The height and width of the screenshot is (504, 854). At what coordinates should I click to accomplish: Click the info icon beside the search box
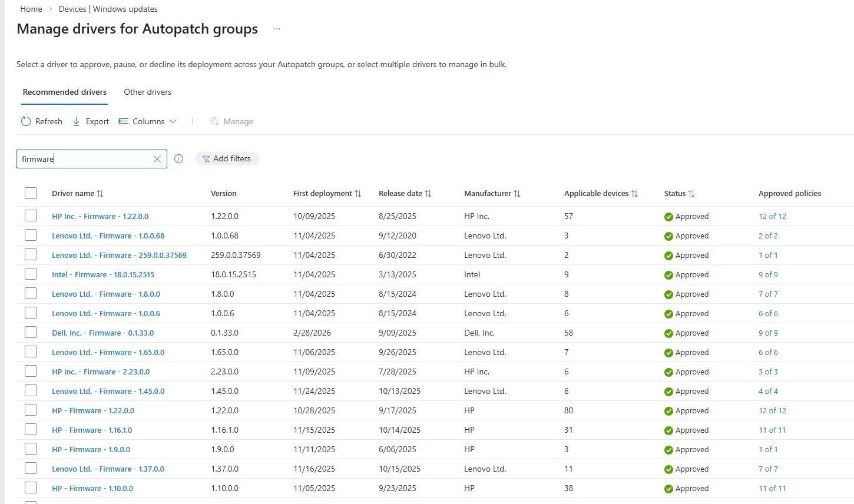[179, 158]
